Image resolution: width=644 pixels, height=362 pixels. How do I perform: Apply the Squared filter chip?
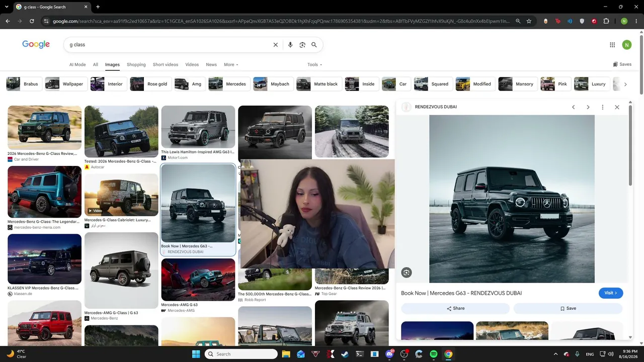click(433, 84)
